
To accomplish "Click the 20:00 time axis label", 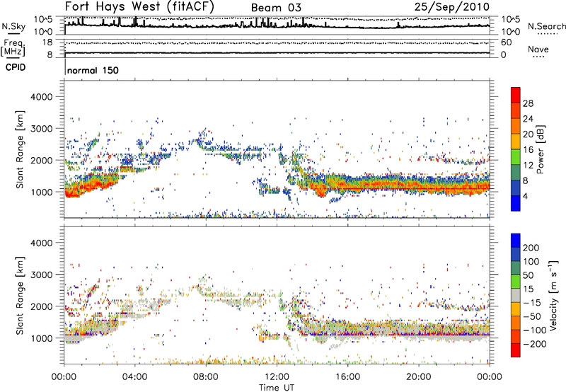I will (x=419, y=377).
